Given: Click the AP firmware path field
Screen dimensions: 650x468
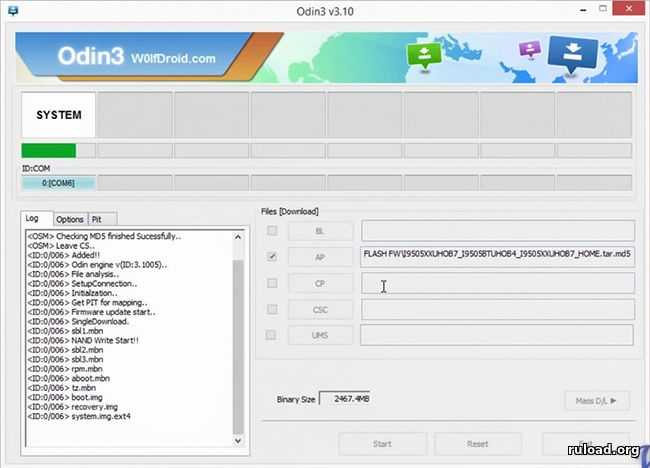Looking at the screenshot, I should coord(498,257).
